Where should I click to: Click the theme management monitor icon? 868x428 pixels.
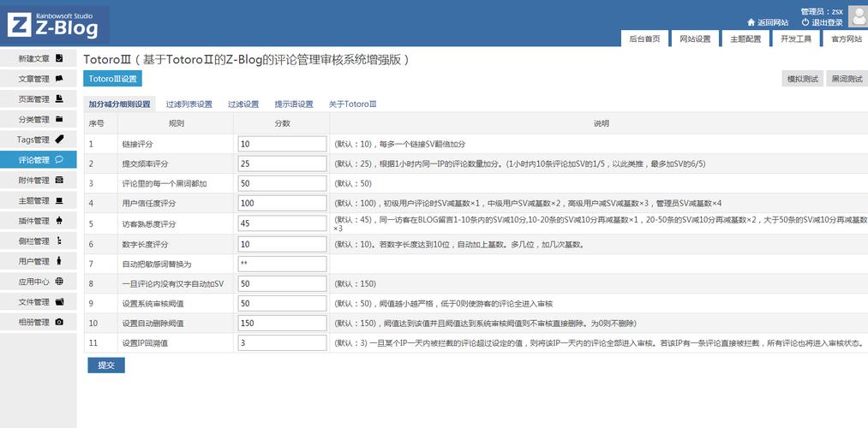click(x=59, y=200)
